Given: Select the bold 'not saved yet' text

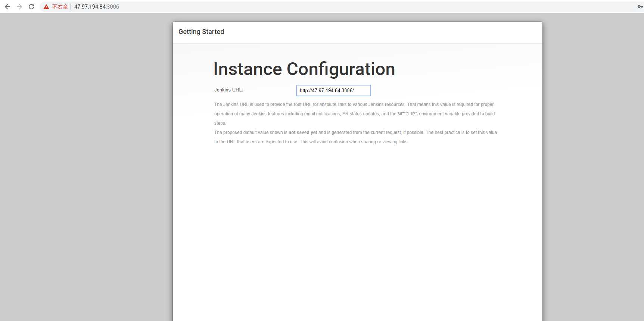Looking at the screenshot, I should [303, 133].
